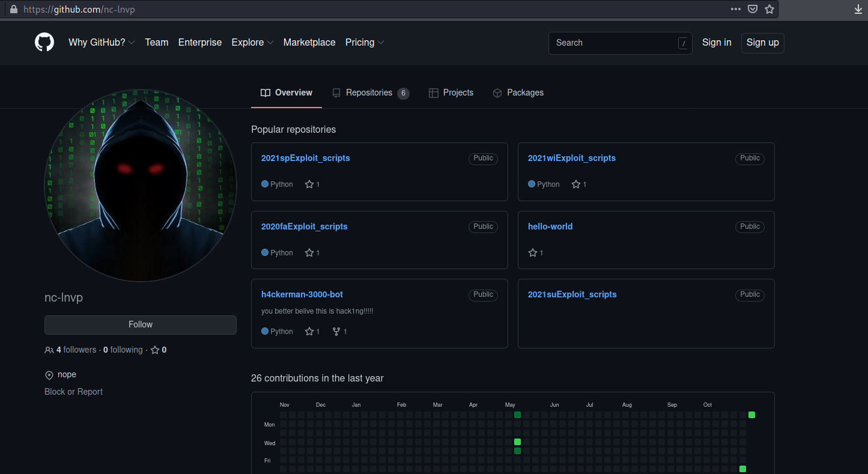Open the 2021suExploit_scripts repository
This screenshot has height=474, width=868.
point(572,294)
